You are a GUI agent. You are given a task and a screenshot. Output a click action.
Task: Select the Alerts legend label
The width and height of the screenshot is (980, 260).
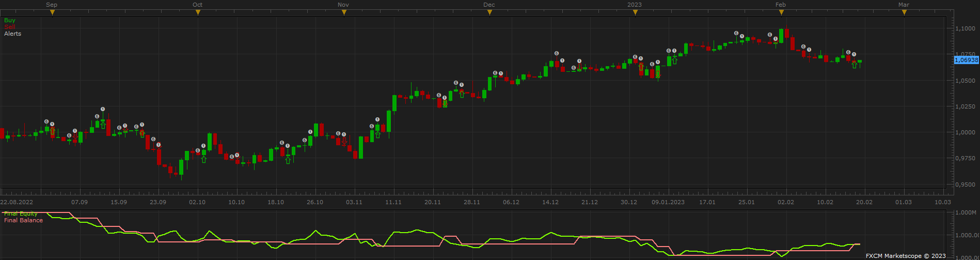[x=13, y=34]
